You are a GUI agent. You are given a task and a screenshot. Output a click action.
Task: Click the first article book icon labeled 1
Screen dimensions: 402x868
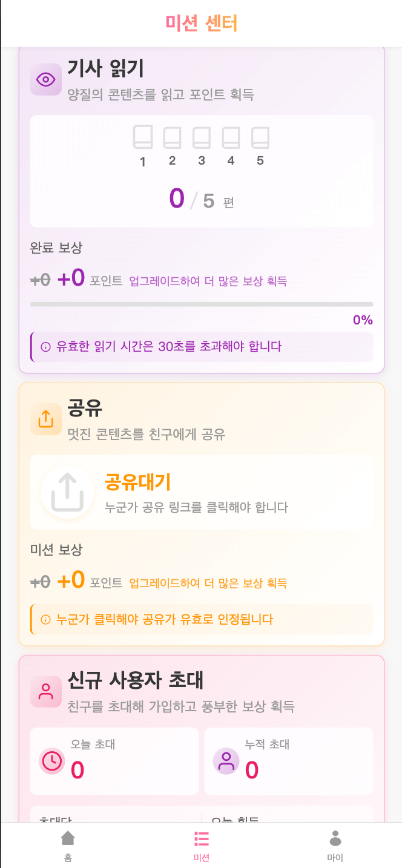[143, 138]
